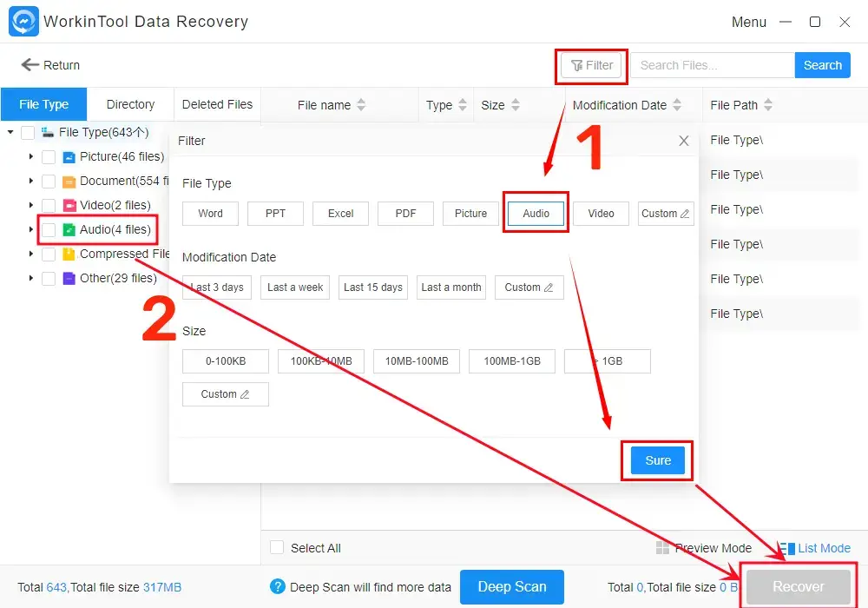Open the Menu in title bar
The height and width of the screenshot is (608, 868).
(x=748, y=23)
